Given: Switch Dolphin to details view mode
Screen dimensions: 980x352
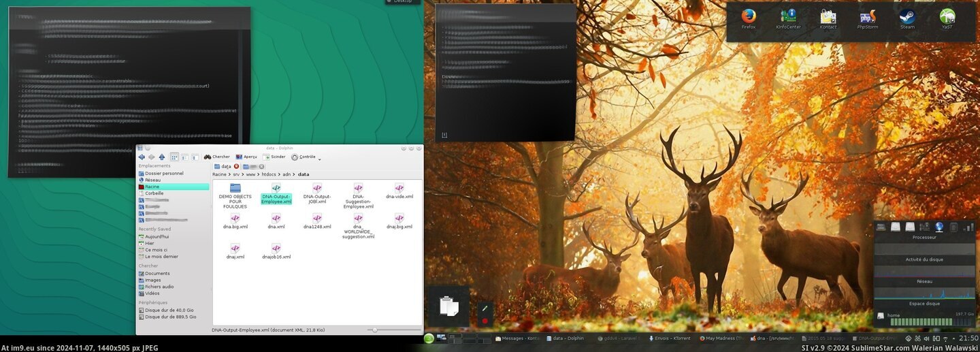Looking at the screenshot, I should tap(195, 157).
